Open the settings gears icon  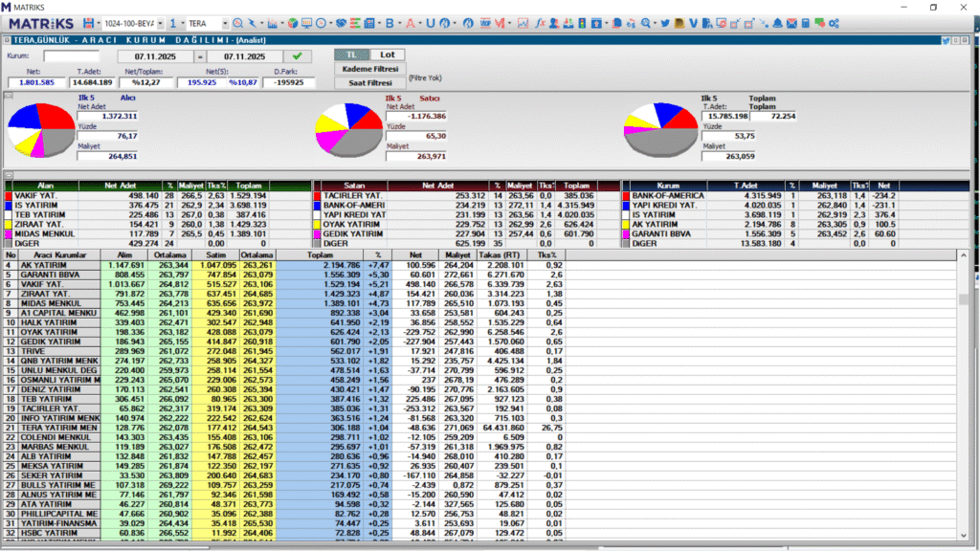[834, 23]
